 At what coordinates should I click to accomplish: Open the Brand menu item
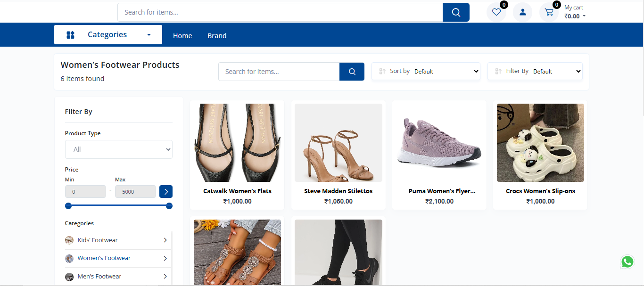point(217,36)
